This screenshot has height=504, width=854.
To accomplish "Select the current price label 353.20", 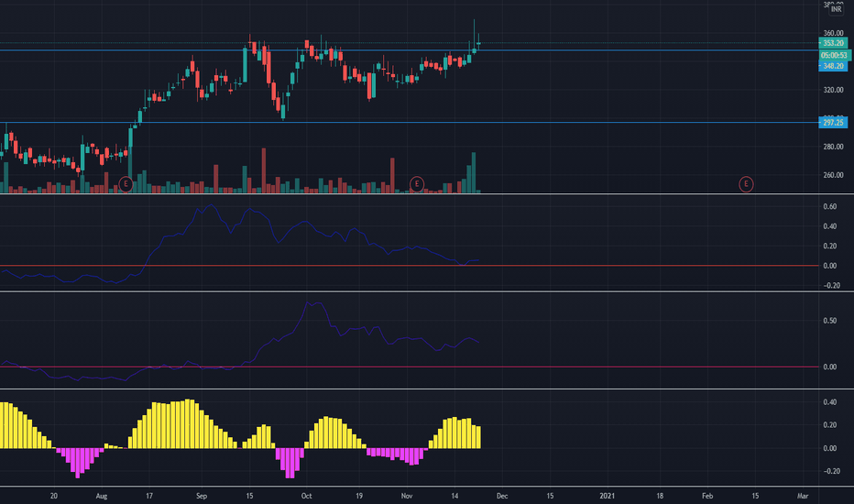I will [x=833, y=43].
